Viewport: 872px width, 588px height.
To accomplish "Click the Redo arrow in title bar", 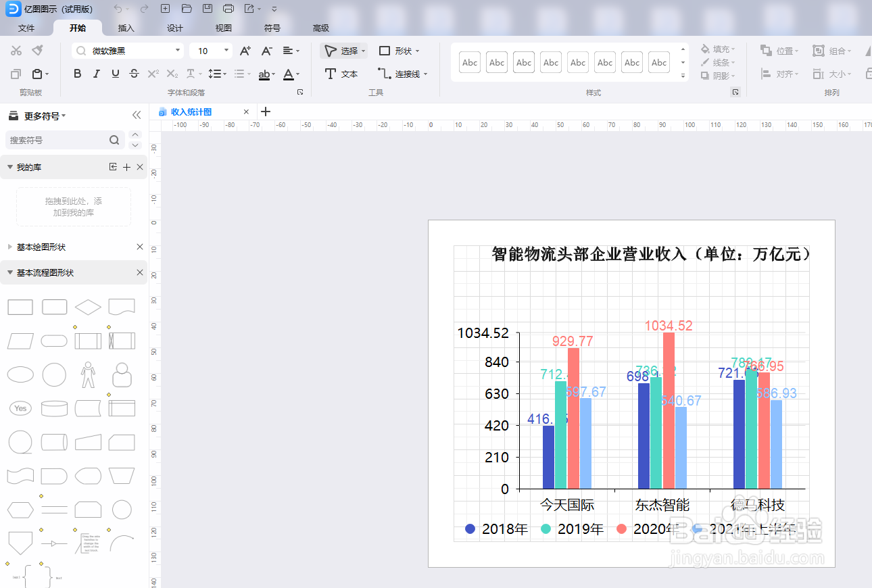I will [144, 9].
